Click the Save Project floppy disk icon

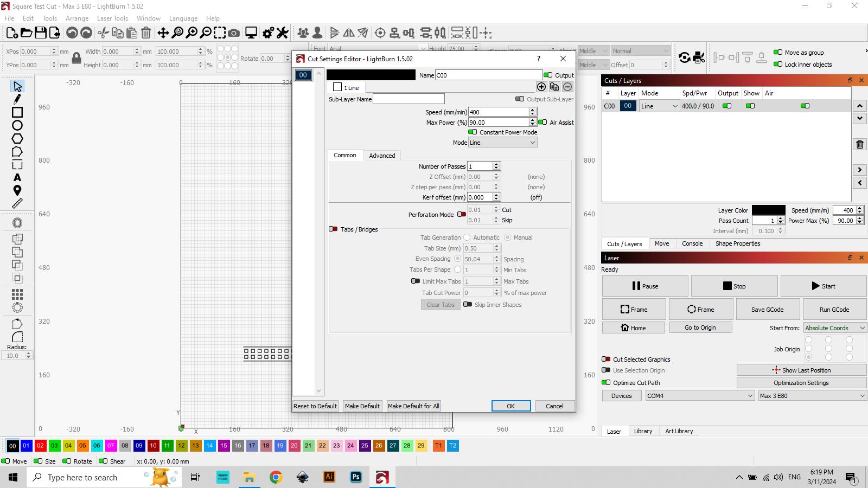coord(41,33)
